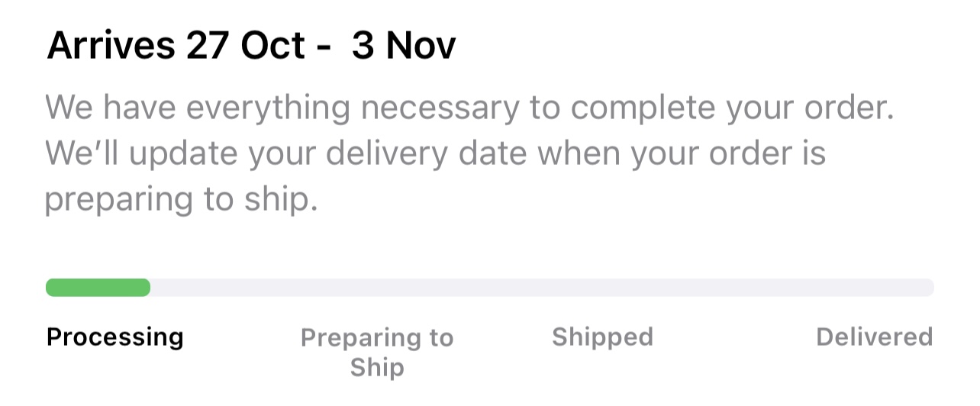980x406 pixels.
Task: Click the "preparing to ship." description ending
Action: (180, 199)
